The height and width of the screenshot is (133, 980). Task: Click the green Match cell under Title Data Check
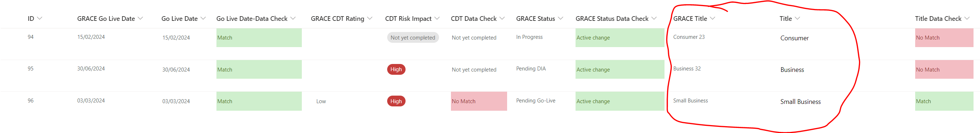point(944,101)
